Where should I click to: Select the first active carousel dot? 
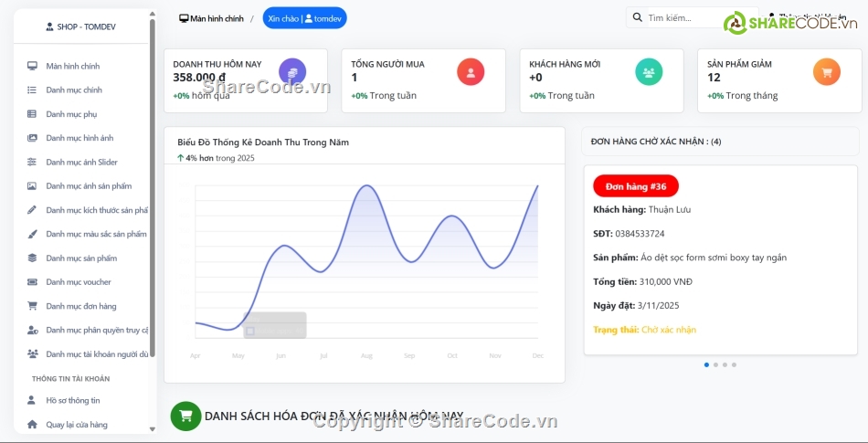[706, 364]
